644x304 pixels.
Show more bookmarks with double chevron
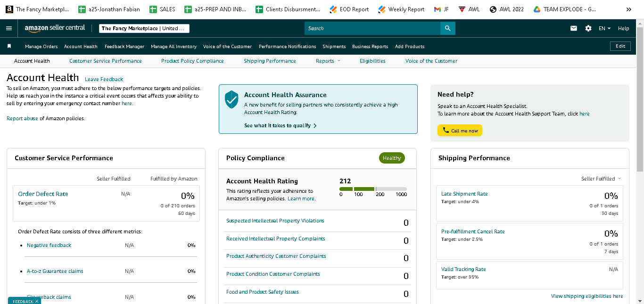(x=628, y=9)
